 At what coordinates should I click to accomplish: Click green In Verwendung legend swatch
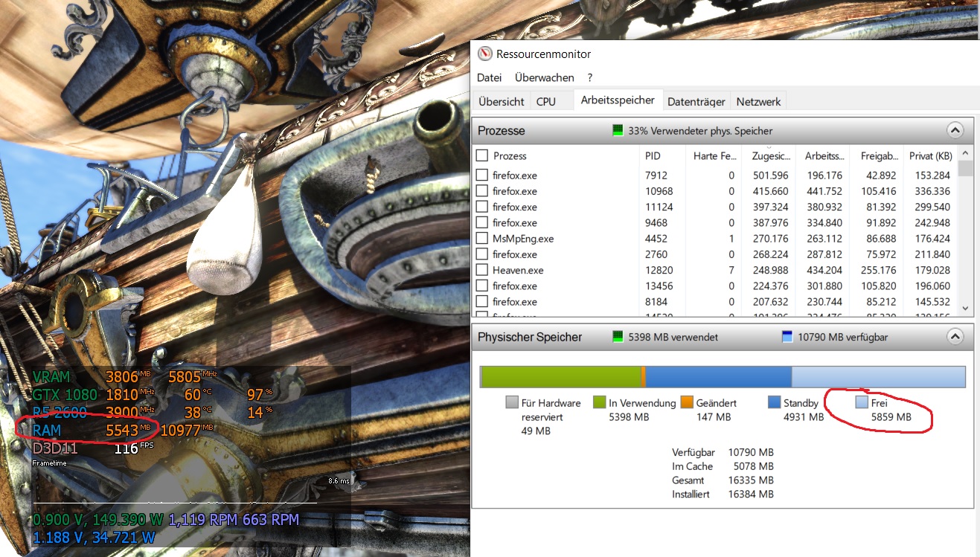(599, 402)
